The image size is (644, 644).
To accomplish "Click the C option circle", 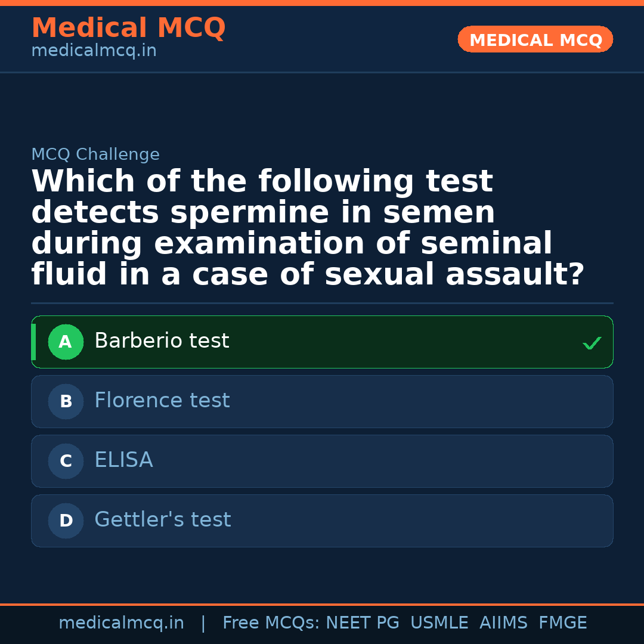I will point(66,461).
